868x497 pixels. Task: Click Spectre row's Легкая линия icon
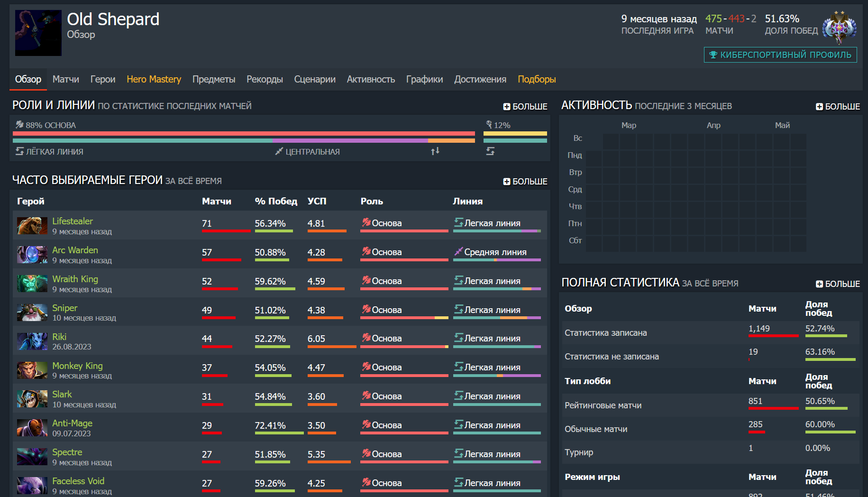458,453
